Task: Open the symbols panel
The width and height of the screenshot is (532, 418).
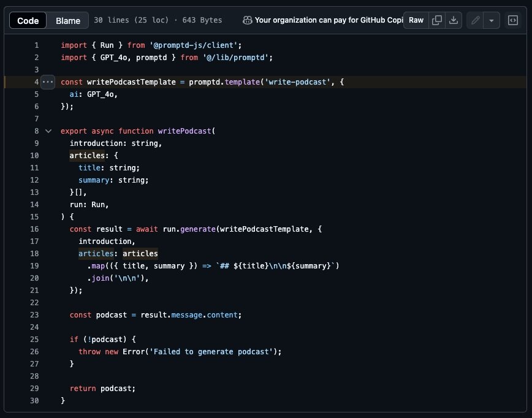Action: (x=513, y=20)
